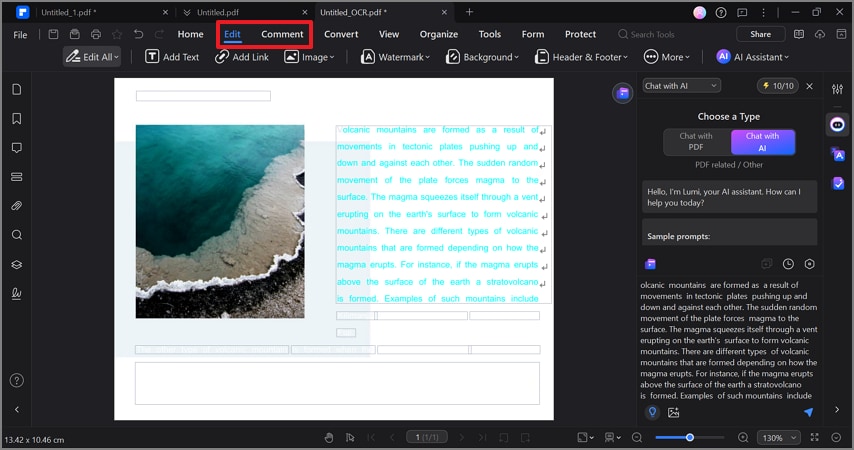Select the hand pan tool in status bar
The width and height of the screenshot is (854, 450).
pos(329,437)
